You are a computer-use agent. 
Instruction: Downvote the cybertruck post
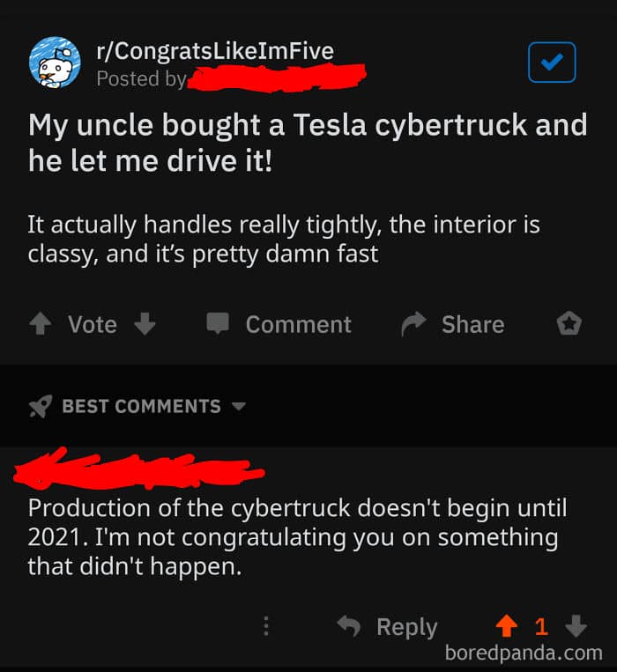point(145,325)
